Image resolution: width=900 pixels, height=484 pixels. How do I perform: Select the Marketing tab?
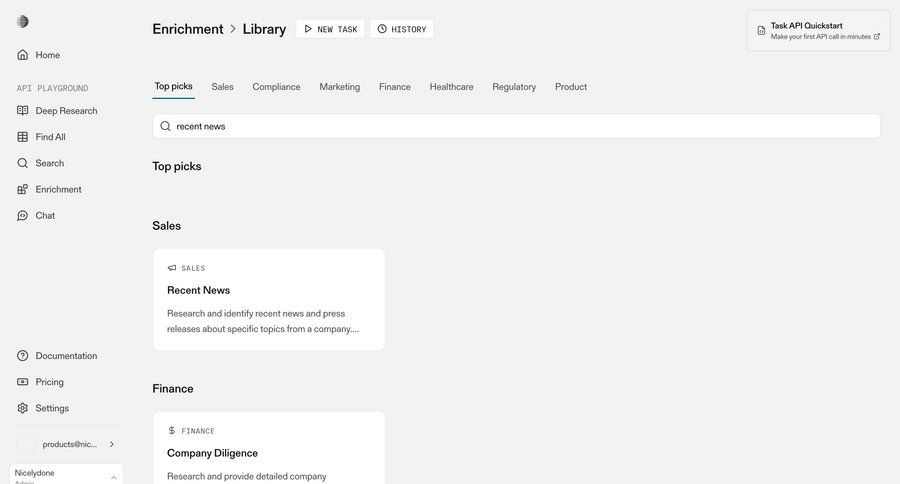(339, 87)
